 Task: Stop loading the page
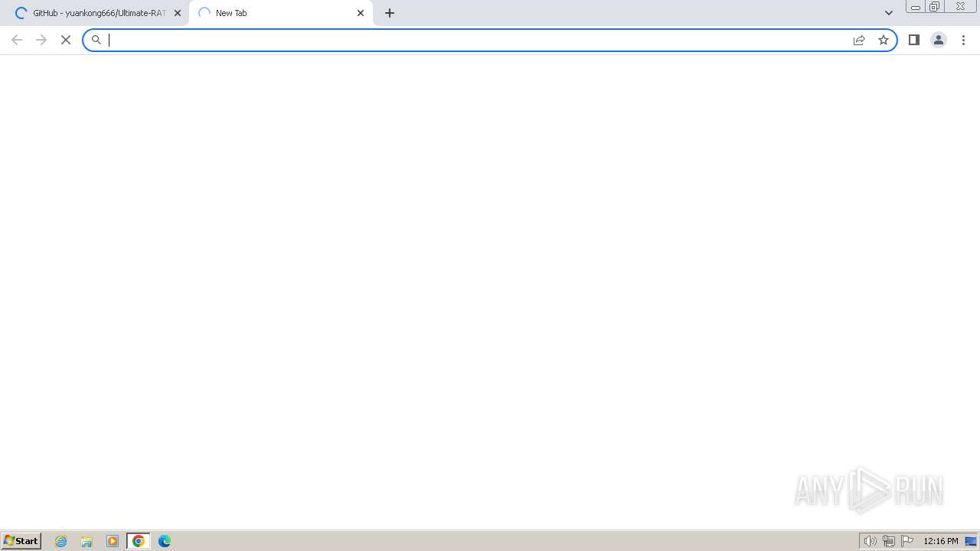pyautogui.click(x=66, y=40)
